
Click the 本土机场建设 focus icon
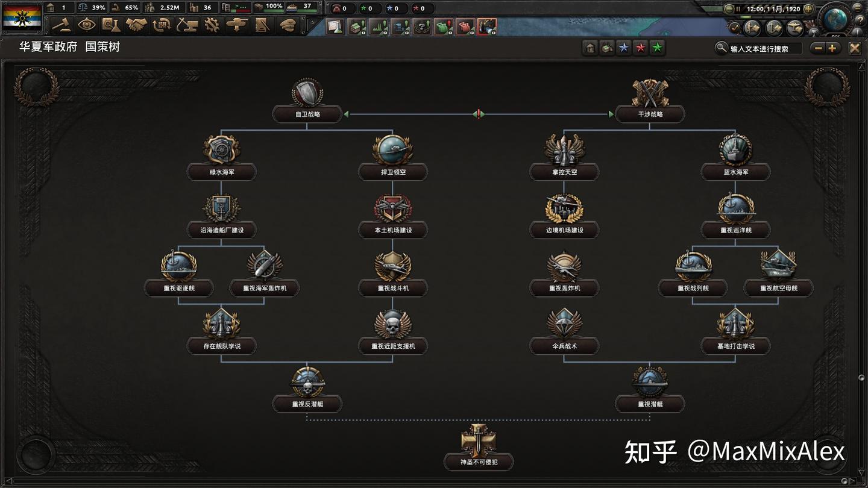[x=393, y=208]
